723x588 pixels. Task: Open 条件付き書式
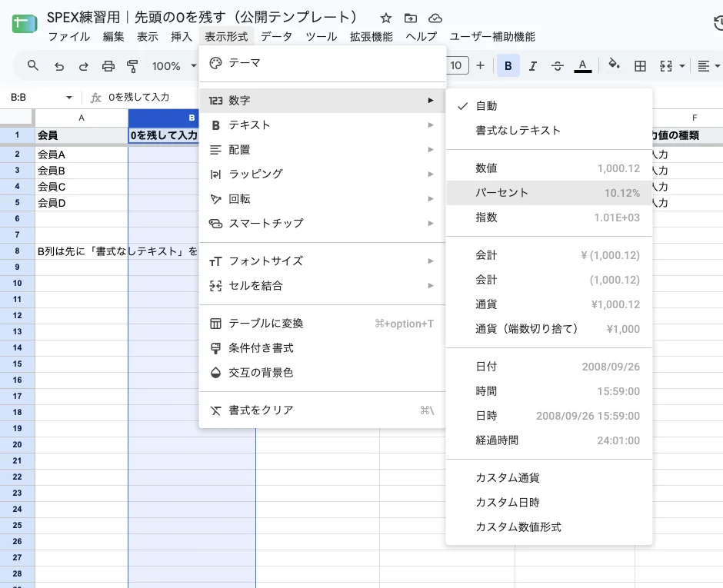[x=323, y=348]
